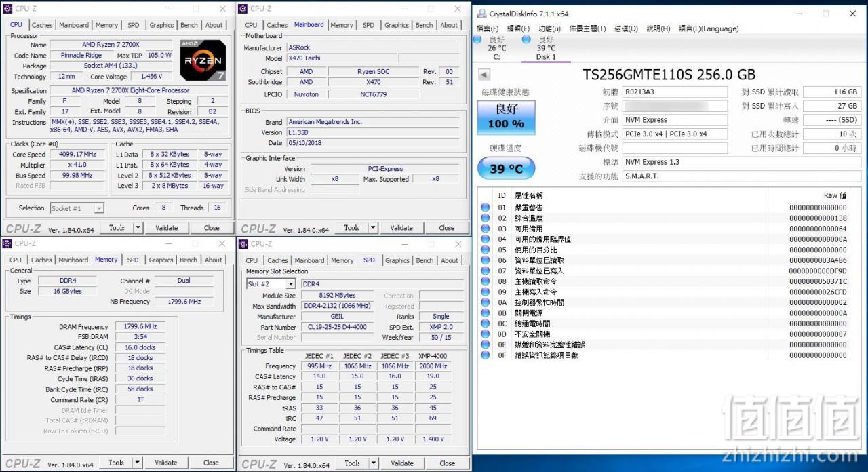Expand the Tools arrow in the Memory window
This screenshot has width=868, height=472.
tap(138, 463)
